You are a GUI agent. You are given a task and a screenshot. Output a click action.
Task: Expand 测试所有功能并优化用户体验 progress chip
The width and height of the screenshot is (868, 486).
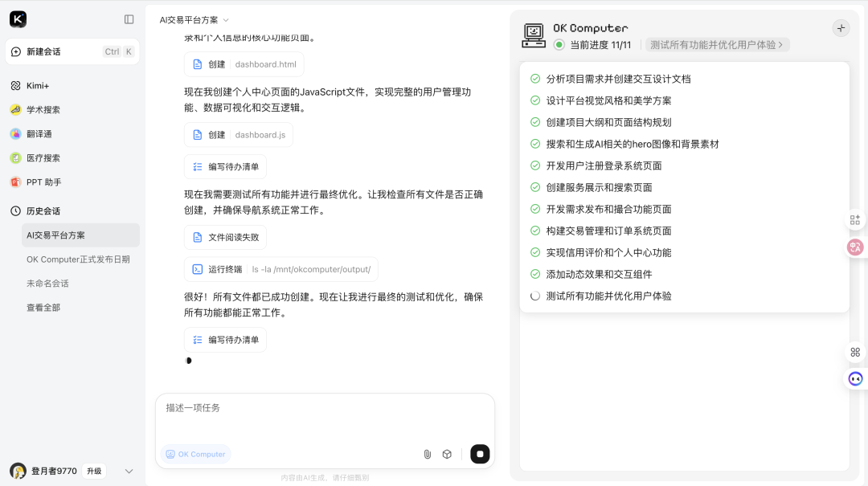click(717, 45)
